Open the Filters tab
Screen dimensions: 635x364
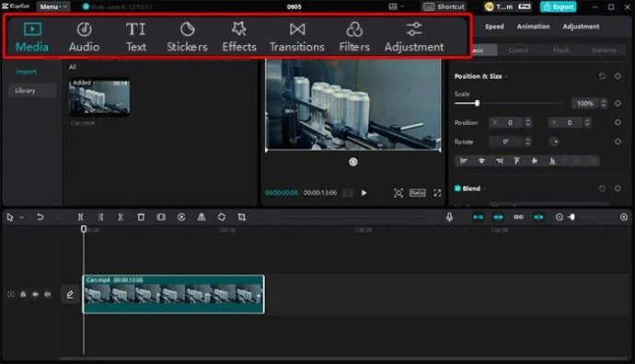click(354, 37)
